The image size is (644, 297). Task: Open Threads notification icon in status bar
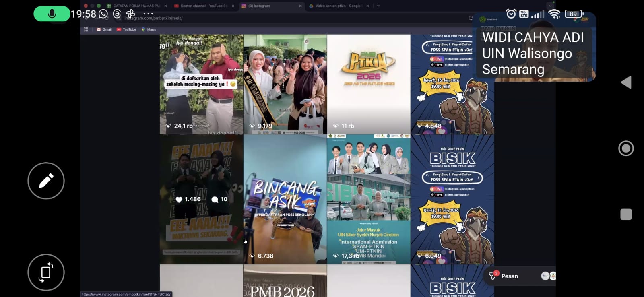[x=117, y=14]
